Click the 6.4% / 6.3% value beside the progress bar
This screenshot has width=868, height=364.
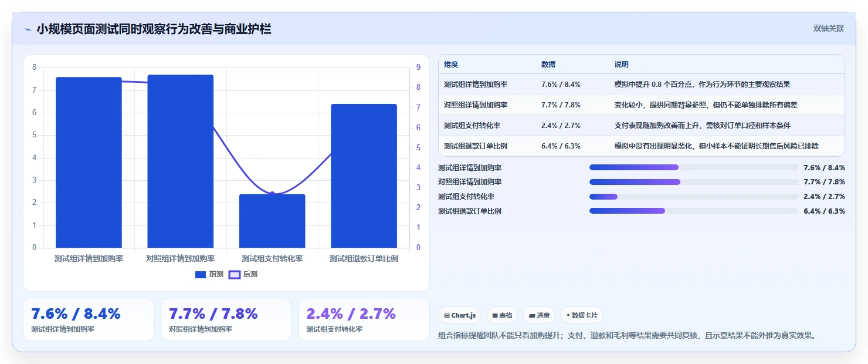(824, 211)
